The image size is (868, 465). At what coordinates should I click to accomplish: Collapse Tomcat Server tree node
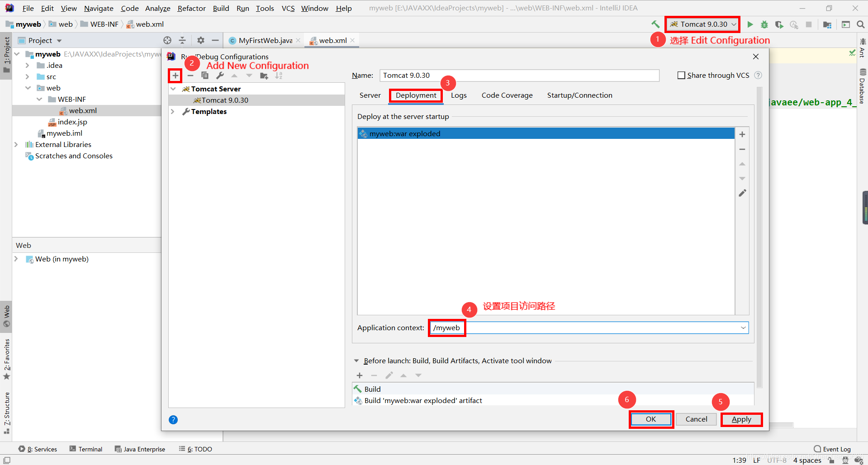(173, 89)
